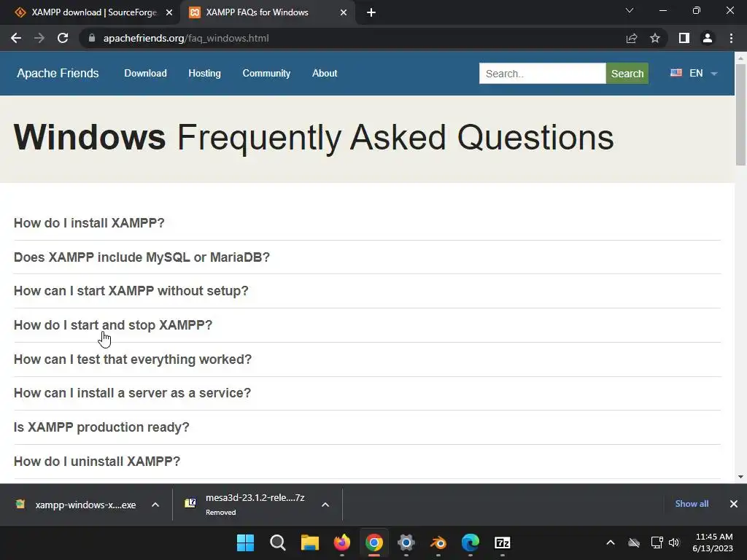747x560 pixels.
Task: Open network status tray icon
Action: coord(657,542)
